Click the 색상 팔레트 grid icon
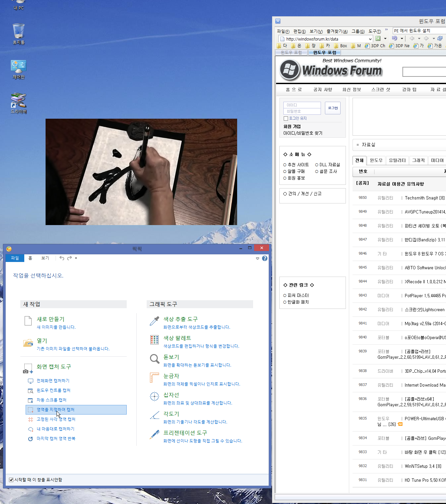The image size is (446, 504). click(155, 340)
